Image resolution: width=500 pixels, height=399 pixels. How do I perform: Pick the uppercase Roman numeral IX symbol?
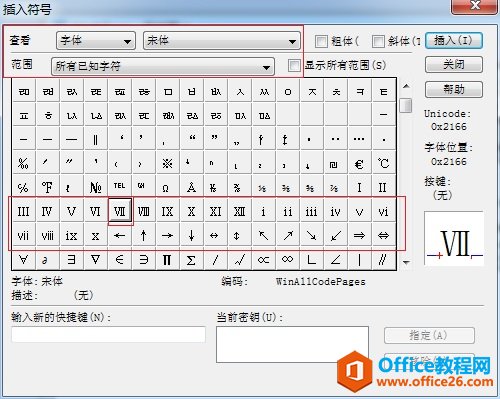168,211
